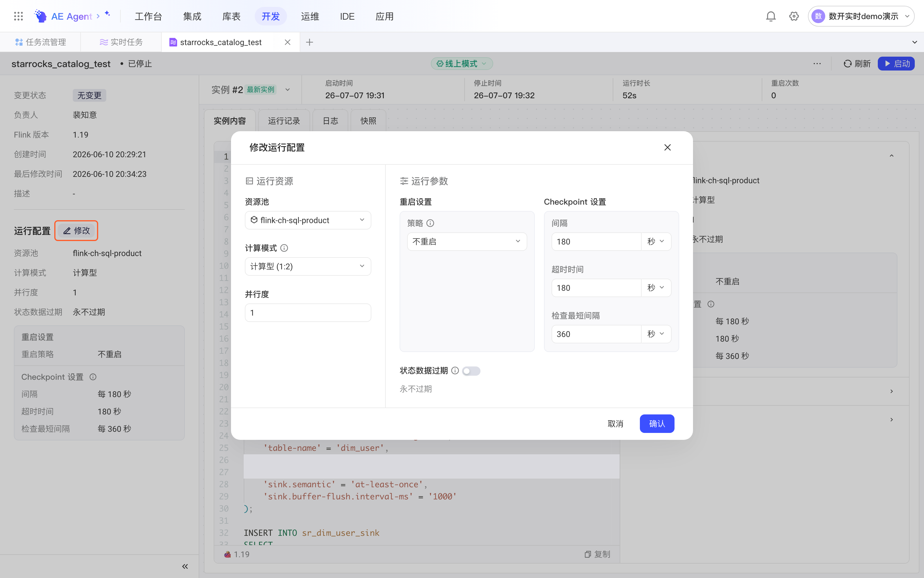Click the 间隔 value 180 field
Viewport: 924px width, 578px height.
[x=596, y=242]
